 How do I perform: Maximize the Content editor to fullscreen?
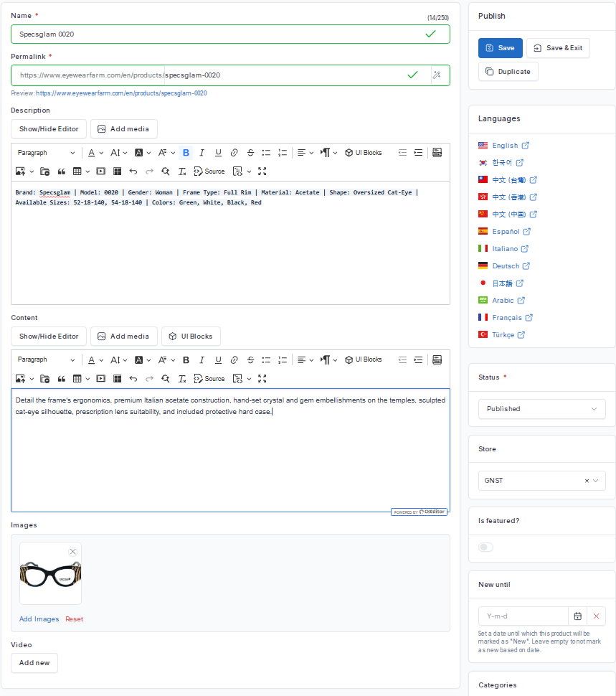click(262, 379)
